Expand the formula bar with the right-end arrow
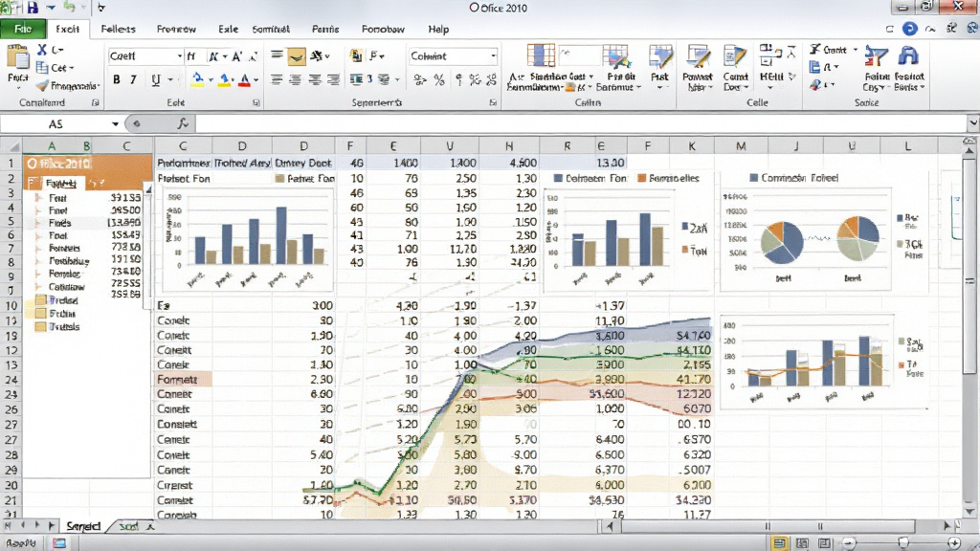Image resolution: width=980 pixels, height=551 pixels. pos(972,123)
